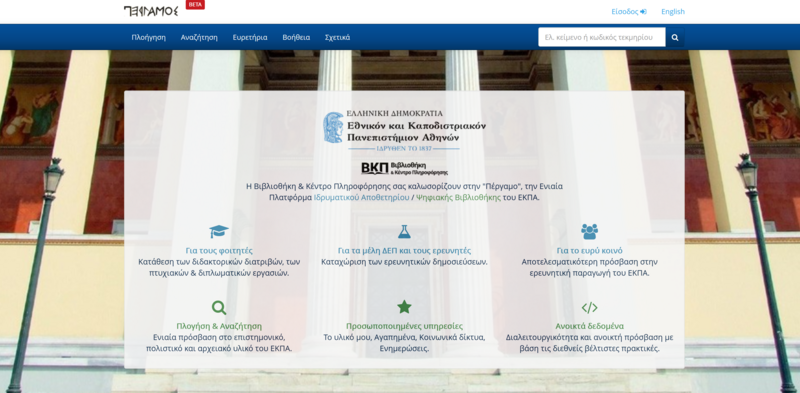Click the Είσοδος login link
This screenshot has width=800, height=393.
tap(629, 12)
